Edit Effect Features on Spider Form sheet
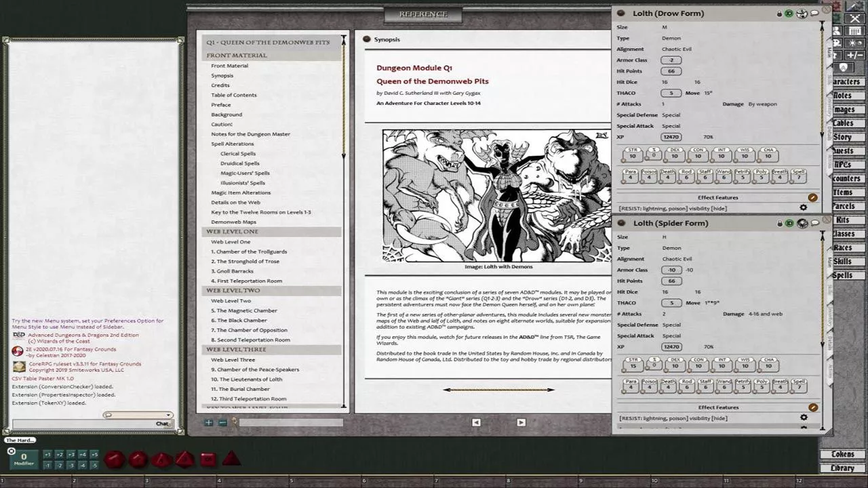The image size is (868, 488). click(x=812, y=407)
